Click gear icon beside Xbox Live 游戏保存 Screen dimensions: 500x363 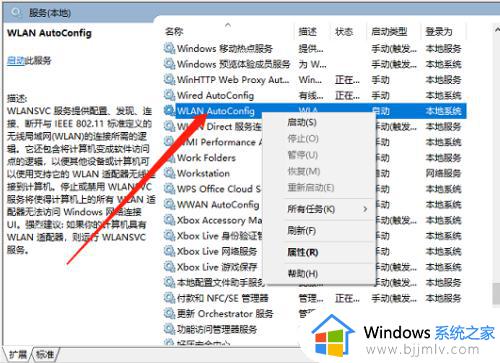[169, 267]
